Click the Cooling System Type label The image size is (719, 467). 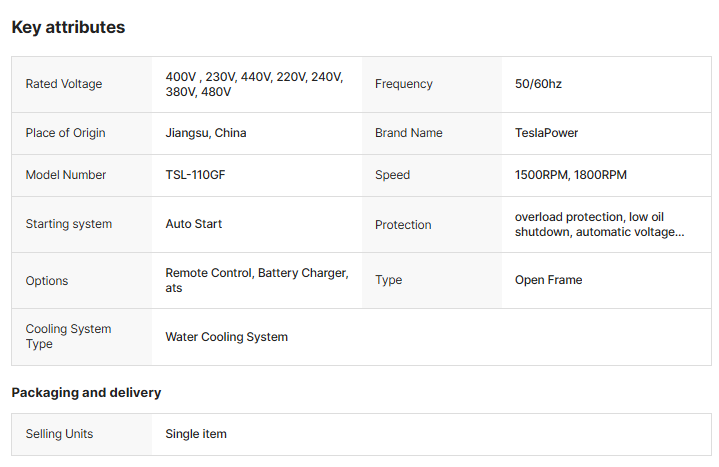point(68,336)
